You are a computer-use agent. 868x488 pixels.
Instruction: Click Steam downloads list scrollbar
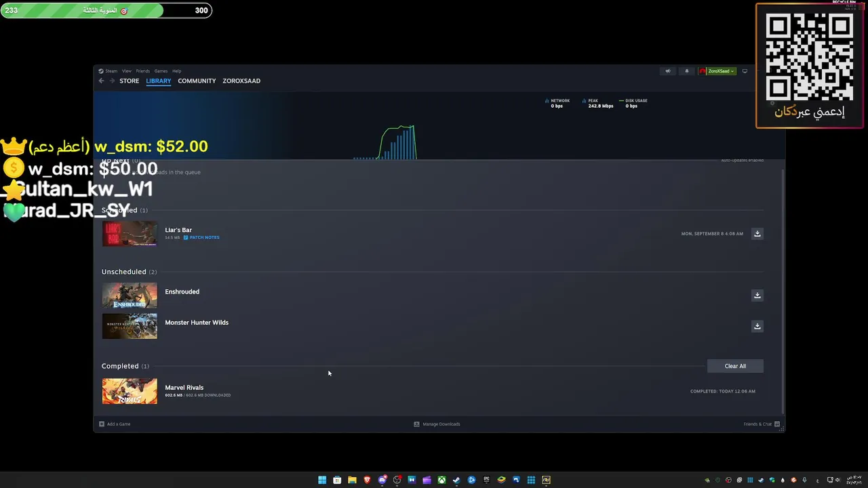pyautogui.click(x=783, y=291)
